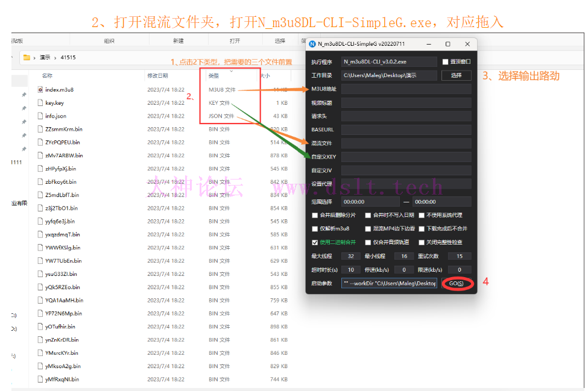588x391 pixels.
Task: Click the 设置代理 input field
Action: coord(406,184)
